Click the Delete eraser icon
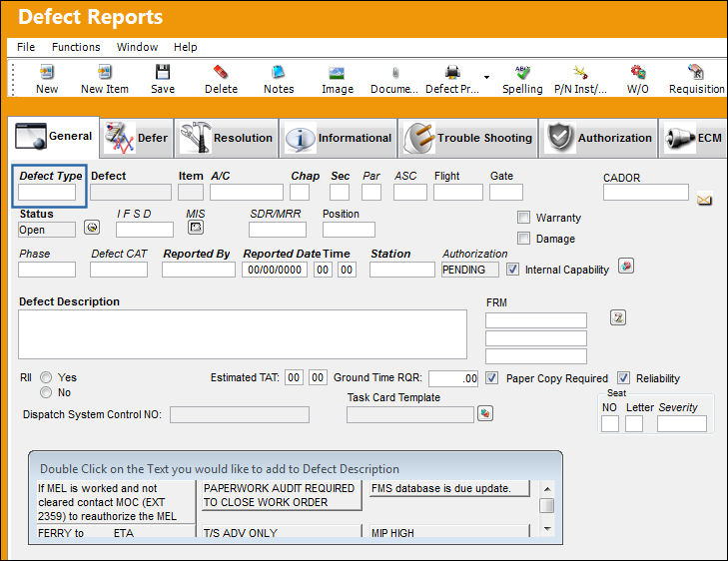 tap(221, 72)
